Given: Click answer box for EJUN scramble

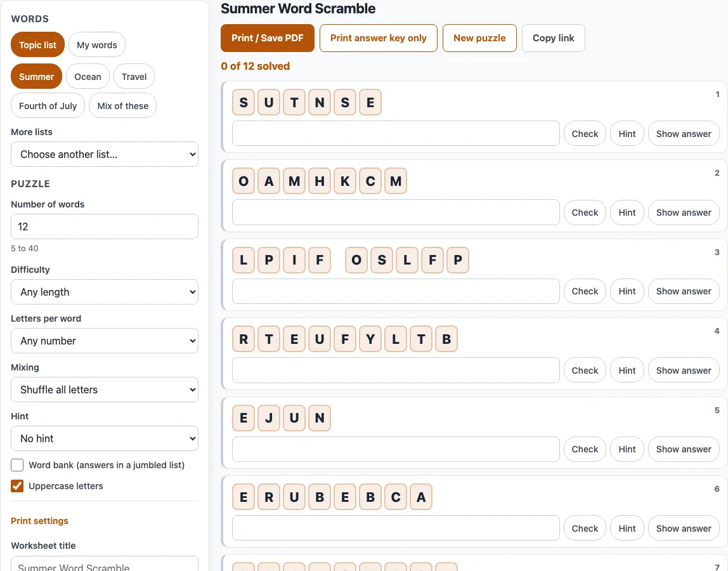Looking at the screenshot, I should pyautogui.click(x=396, y=449).
